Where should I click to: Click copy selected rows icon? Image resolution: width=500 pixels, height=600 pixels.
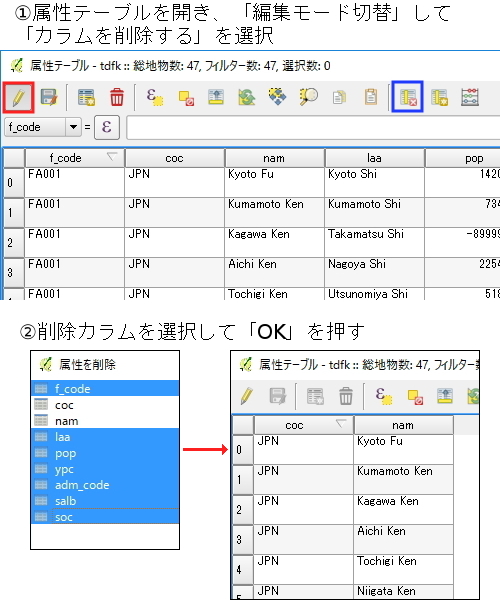[x=339, y=98]
